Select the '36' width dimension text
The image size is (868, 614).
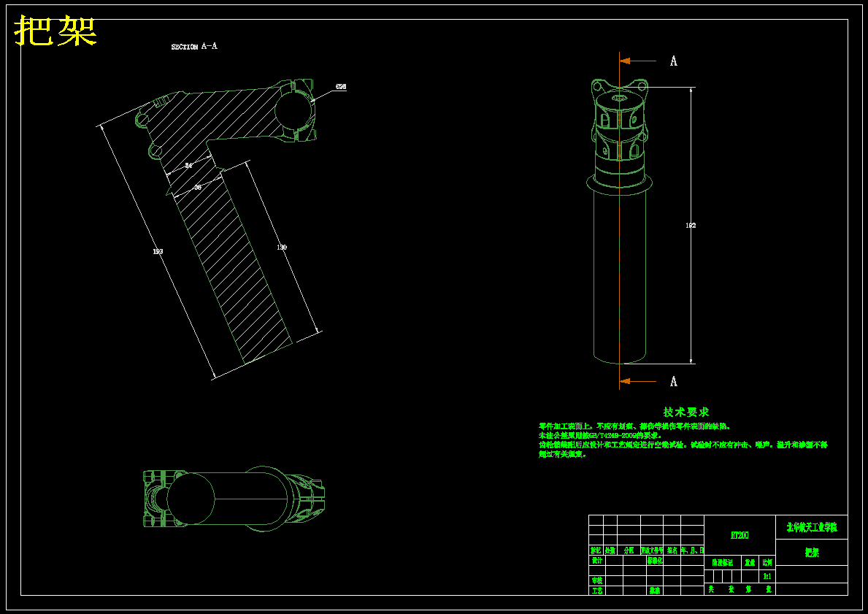pyautogui.click(x=198, y=188)
